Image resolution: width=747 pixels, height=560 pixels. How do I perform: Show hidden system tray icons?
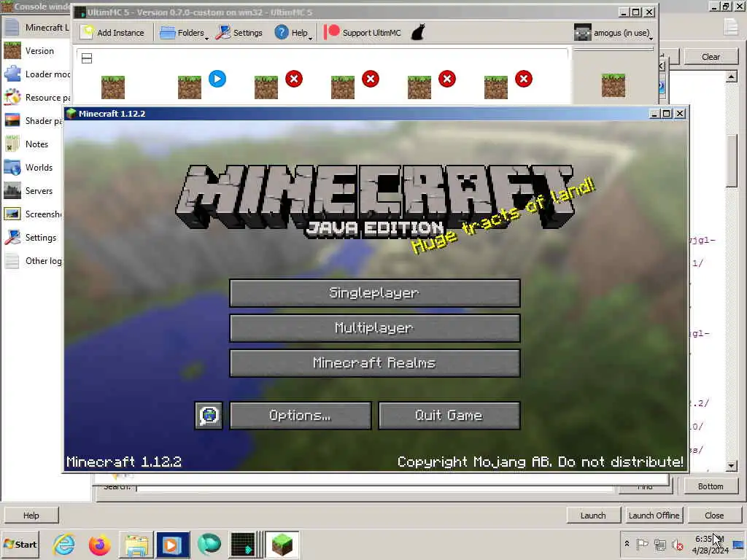(x=627, y=544)
